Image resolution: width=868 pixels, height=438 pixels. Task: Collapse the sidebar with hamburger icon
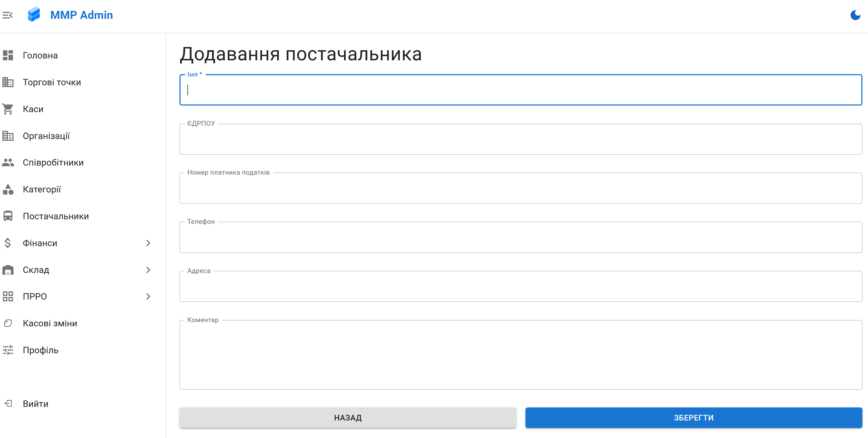click(7, 15)
